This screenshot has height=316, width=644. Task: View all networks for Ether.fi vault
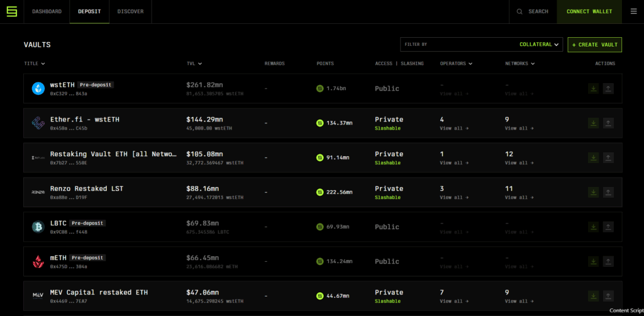[x=519, y=128]
